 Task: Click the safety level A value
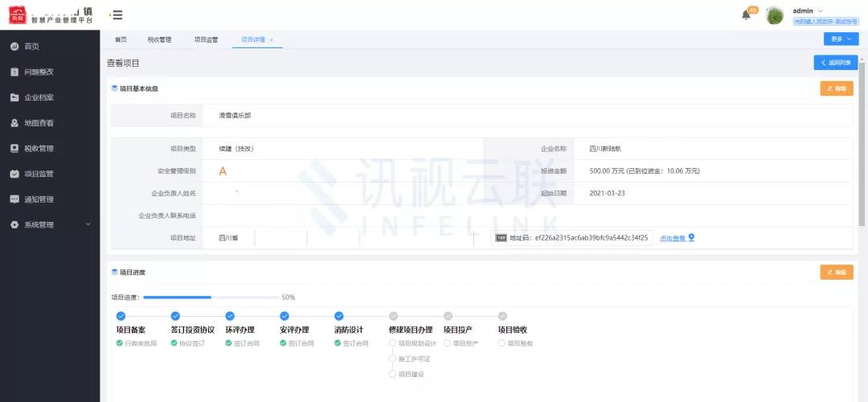[223, 171]
